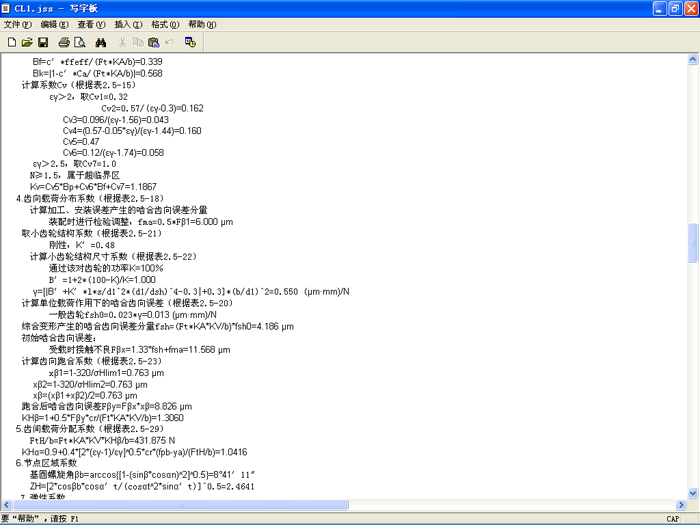Click the New document toolbar icon
Screen dimensions: 700x525
(x=12, y=43)
